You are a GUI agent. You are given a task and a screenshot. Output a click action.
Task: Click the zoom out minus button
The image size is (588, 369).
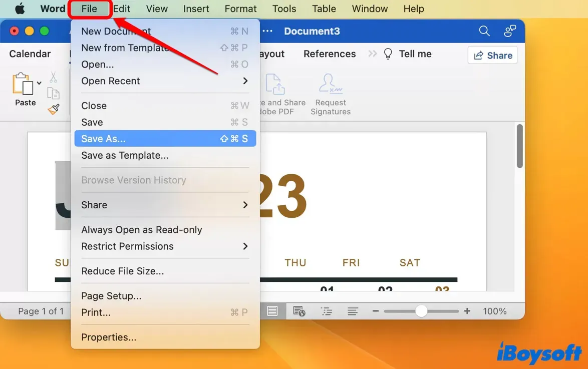pos(375,311)
